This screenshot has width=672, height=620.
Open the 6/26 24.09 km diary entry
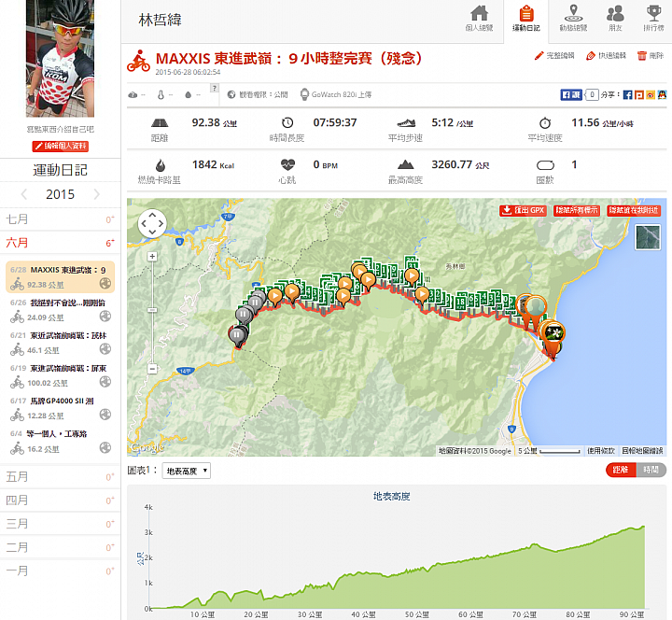pyautogui.click(x=60, y=310)
